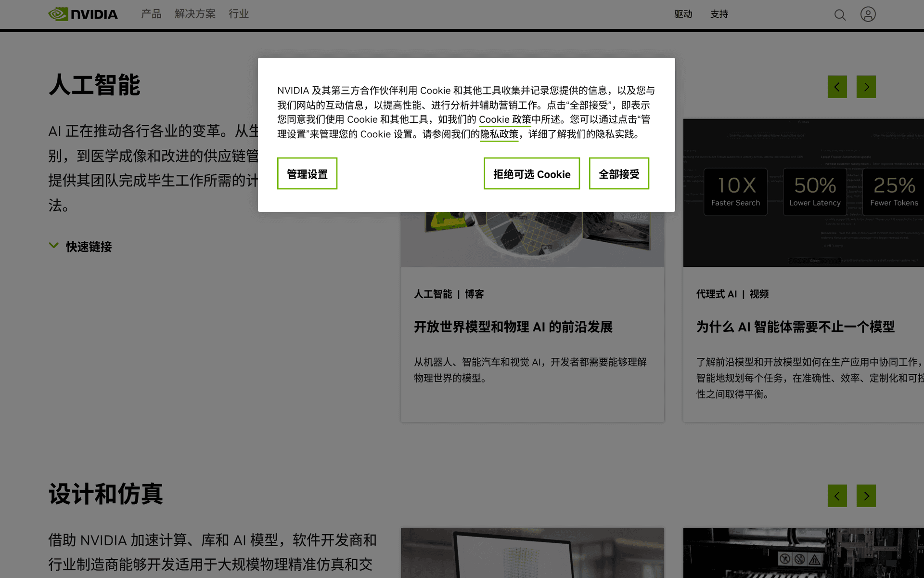Viewport: 924px width, 578px height.
Task: Click the NVIDIA logo
Action: pyautogui.click(x=83, y=14)
